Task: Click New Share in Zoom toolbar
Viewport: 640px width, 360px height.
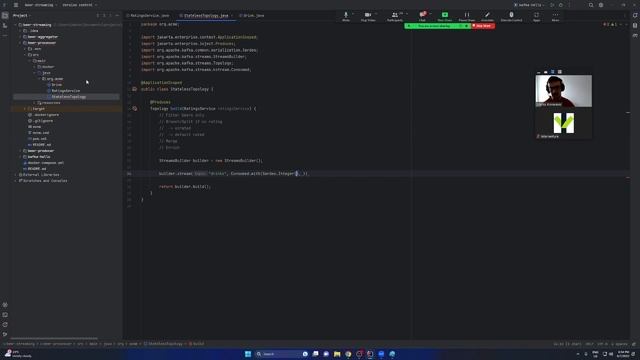Action: pyautogui.click(x=444, y=16)
